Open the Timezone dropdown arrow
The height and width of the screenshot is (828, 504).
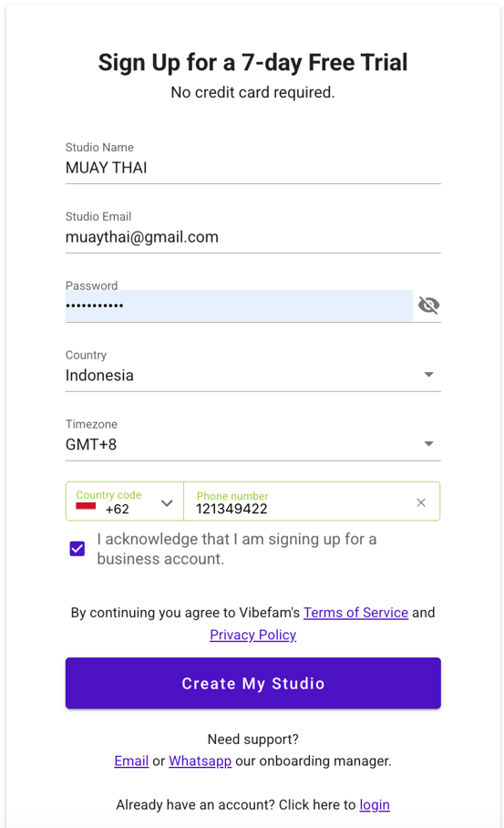[428, 443]
